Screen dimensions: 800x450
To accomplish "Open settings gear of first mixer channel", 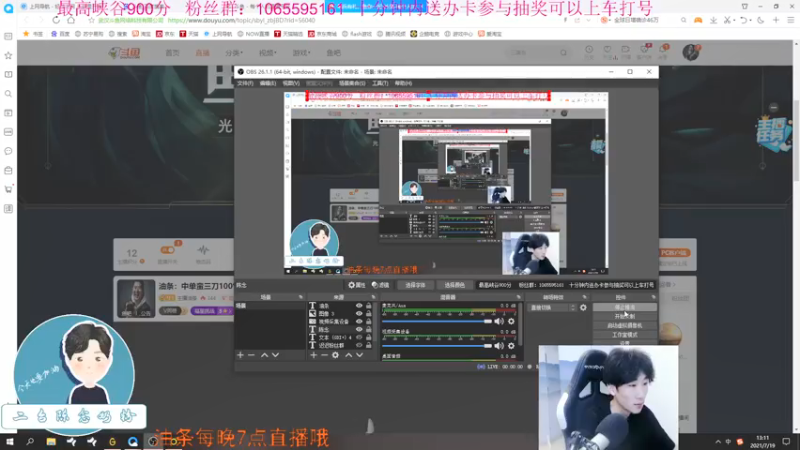I will [511, 321].
